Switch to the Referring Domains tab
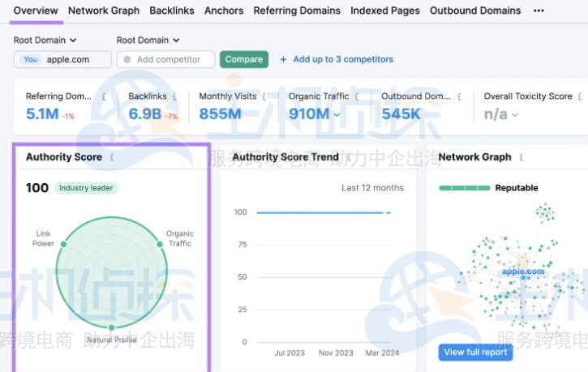 click(297, 11)
